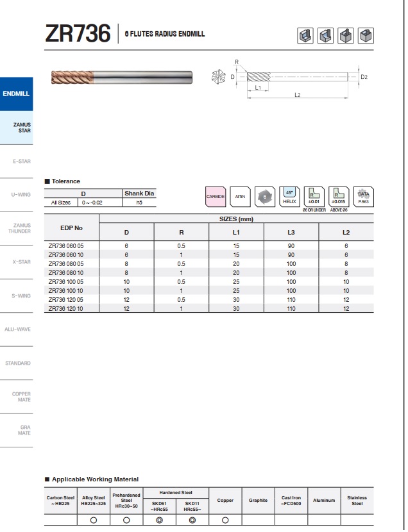
Task: Click the R ±0.01 tolerance icon
Action: coord(314,196)
